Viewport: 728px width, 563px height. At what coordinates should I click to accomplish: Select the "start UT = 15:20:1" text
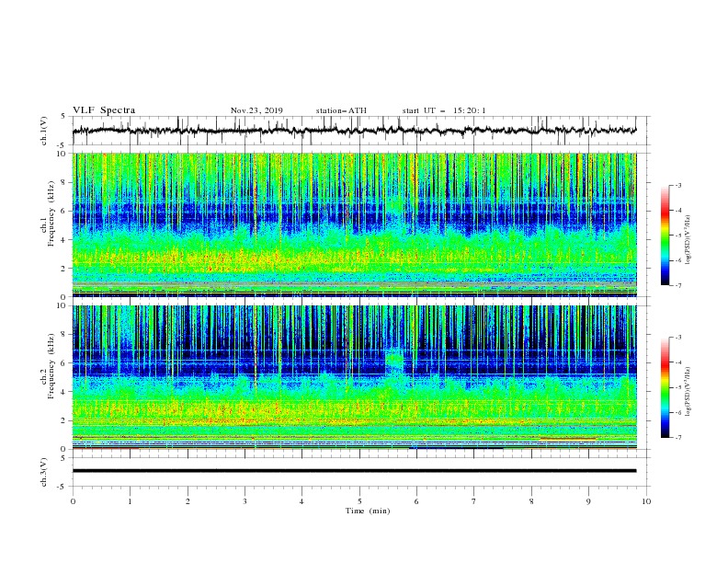point(444,110)
